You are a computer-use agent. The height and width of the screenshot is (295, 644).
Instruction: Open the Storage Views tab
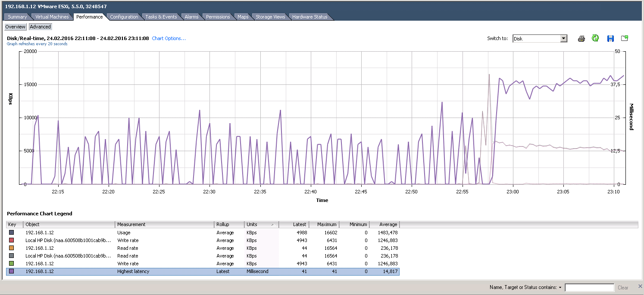(x=270, y=17)
